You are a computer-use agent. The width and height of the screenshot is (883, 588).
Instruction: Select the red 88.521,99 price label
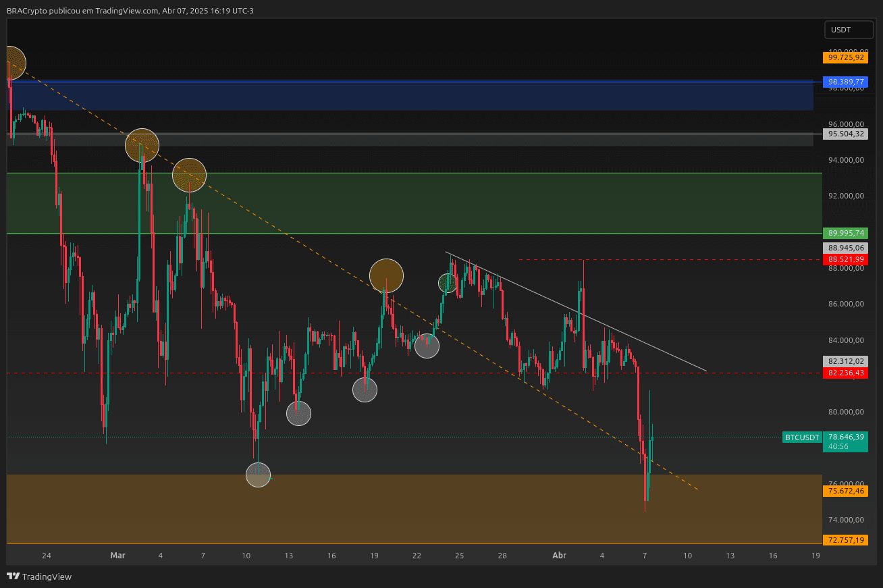tap(845, 259)
